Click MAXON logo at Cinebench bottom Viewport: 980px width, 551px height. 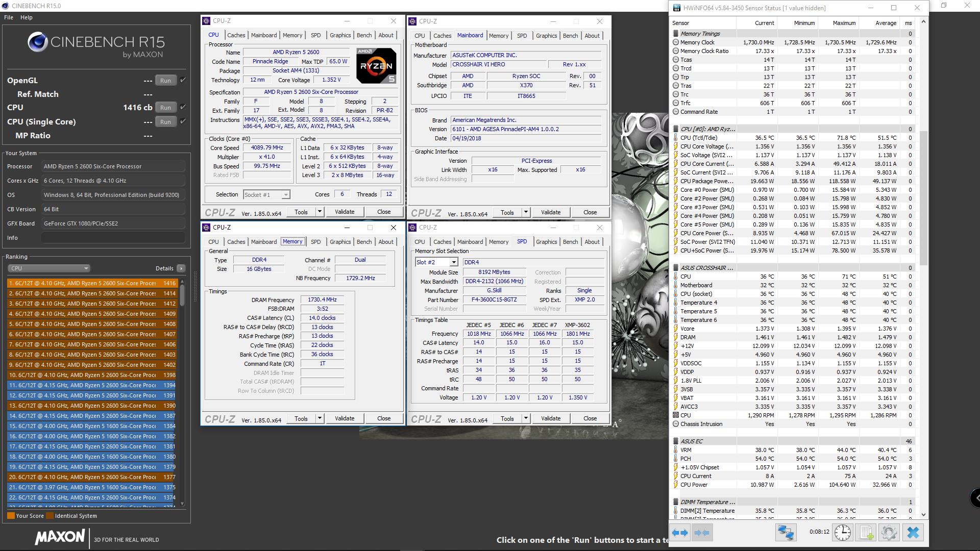click(60, 537)
